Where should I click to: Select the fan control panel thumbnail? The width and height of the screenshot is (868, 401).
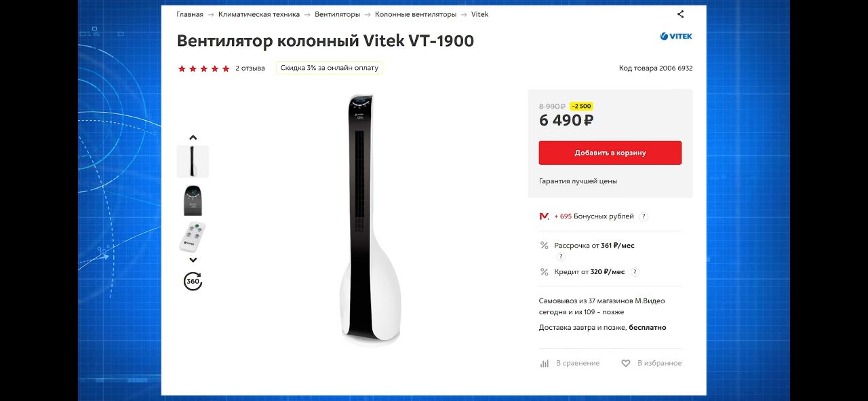coord(193,200)
